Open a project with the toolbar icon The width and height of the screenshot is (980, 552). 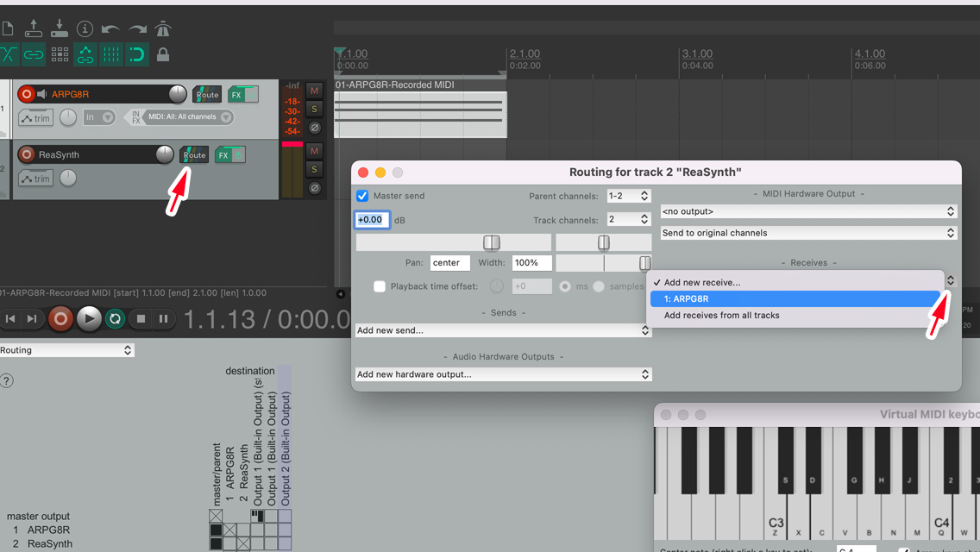pyautogui.click(x=33, y=28)
